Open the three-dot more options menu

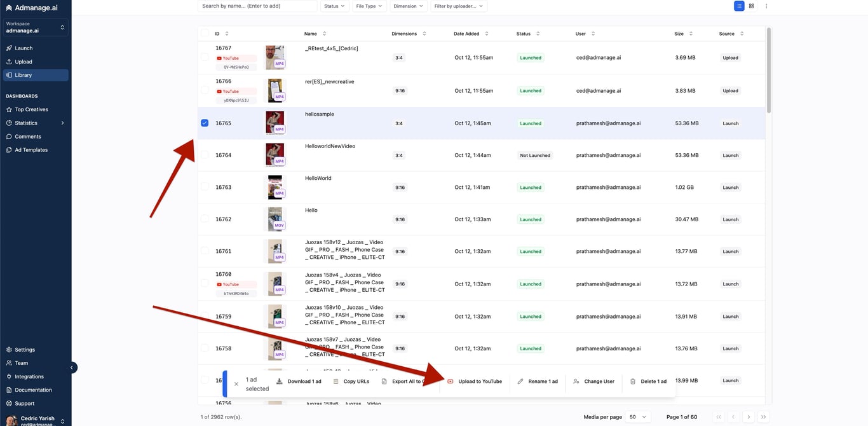(x=766, y=6)
